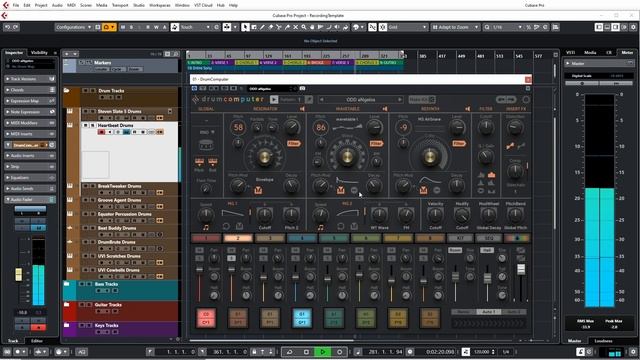Select the Split scissors tool
The image size is (640, 360).
click(x=279, y=27)
